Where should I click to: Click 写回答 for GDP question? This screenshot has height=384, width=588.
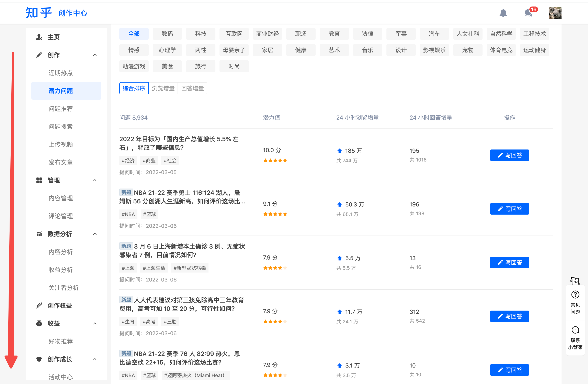pos(509,155)
